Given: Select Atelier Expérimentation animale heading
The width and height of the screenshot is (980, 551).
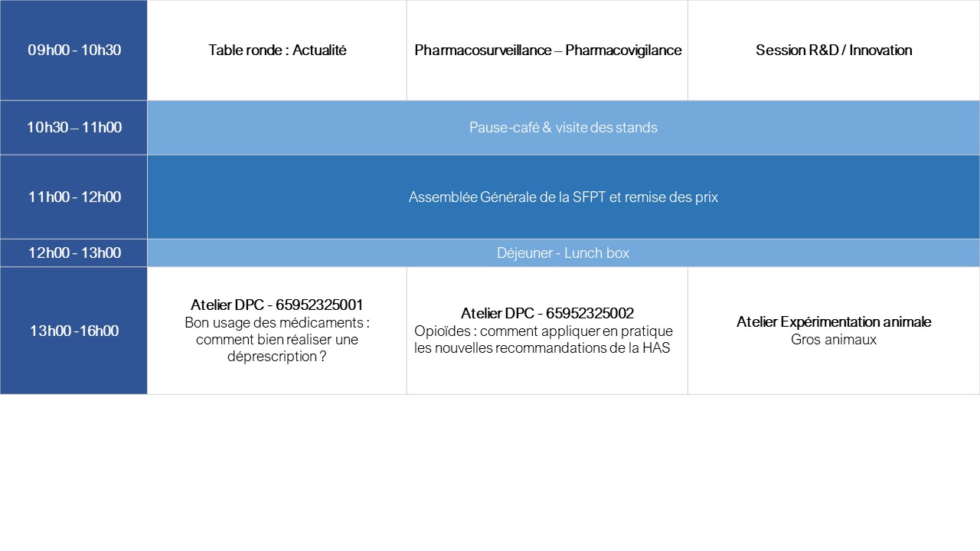Looking at the screenshot, I should [x=834, y=322].
